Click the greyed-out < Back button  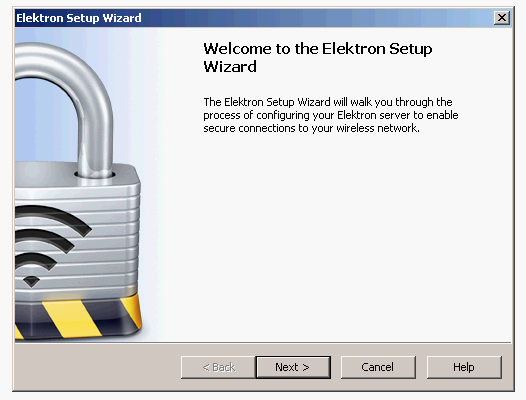point(218,367)
